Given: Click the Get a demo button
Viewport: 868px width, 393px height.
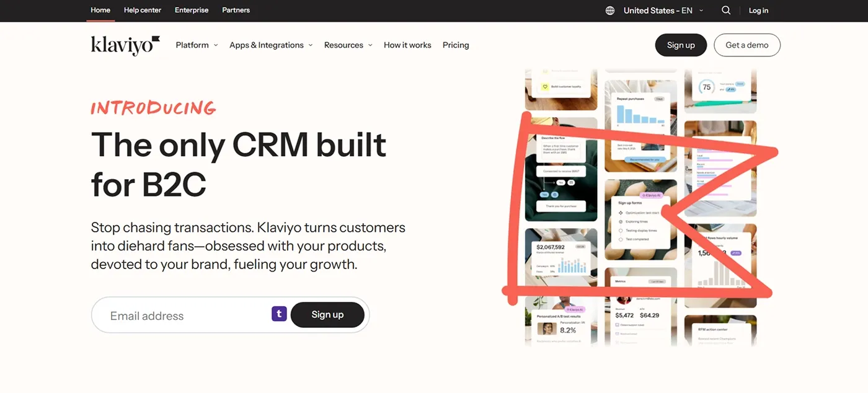Looking at the screenshot, I should pyautogui.click(x=746, y=45).
